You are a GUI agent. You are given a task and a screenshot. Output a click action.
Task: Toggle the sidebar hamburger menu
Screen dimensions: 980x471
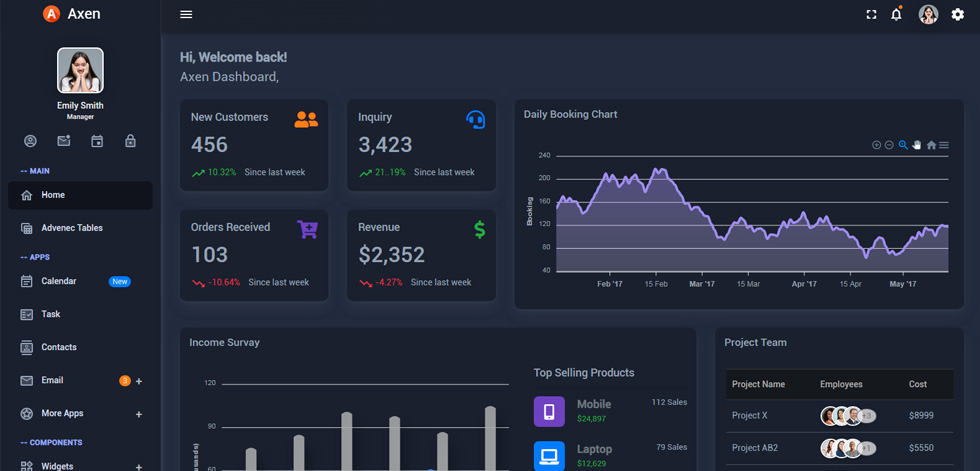point(186,14)
